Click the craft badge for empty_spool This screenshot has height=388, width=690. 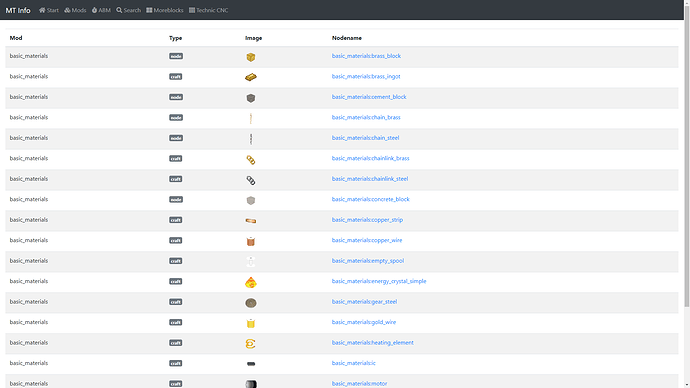pyautogui.click(x=176, y=261)
